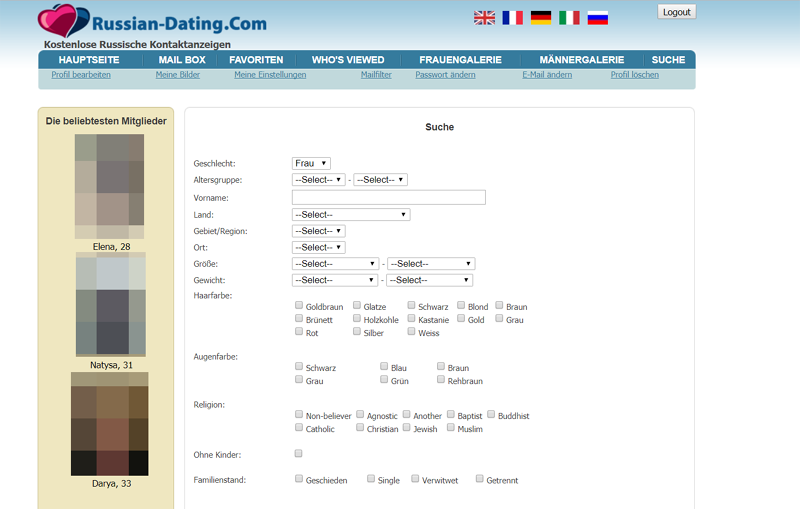This screenshot has width=800, height=509.
Task: Open the Passwort ändern link
Action: pyautogui.click(x=445, y=74)
